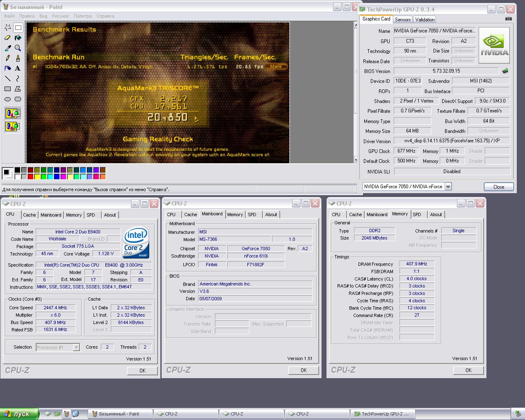The width and height of the screenshot is (525, 420).
Task: Open the Правка menu in Paint
Action: point(27,16)
